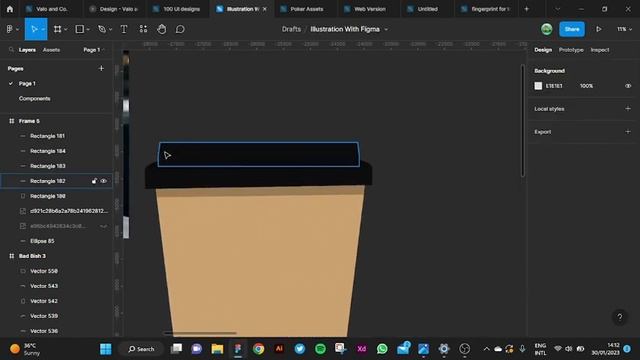Switch to the Prototype tab

pyautogui.click(x=571, y=50)
